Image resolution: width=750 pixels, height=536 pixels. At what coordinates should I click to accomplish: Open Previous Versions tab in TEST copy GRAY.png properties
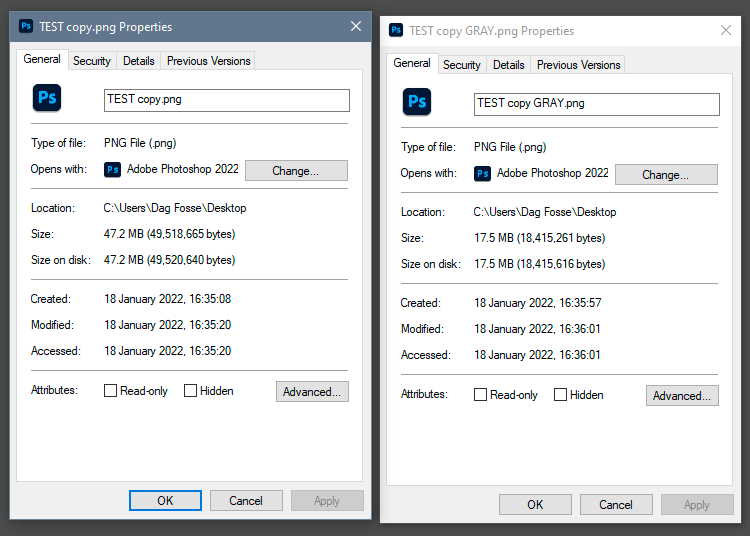point(578,65)
